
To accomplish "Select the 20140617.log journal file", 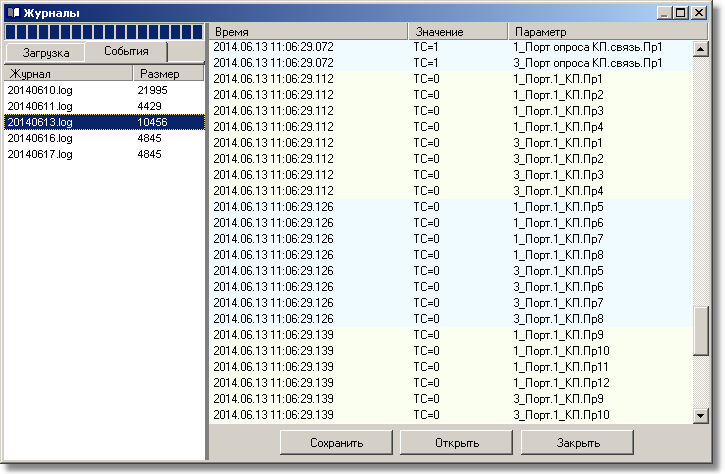I will [40, 154].
